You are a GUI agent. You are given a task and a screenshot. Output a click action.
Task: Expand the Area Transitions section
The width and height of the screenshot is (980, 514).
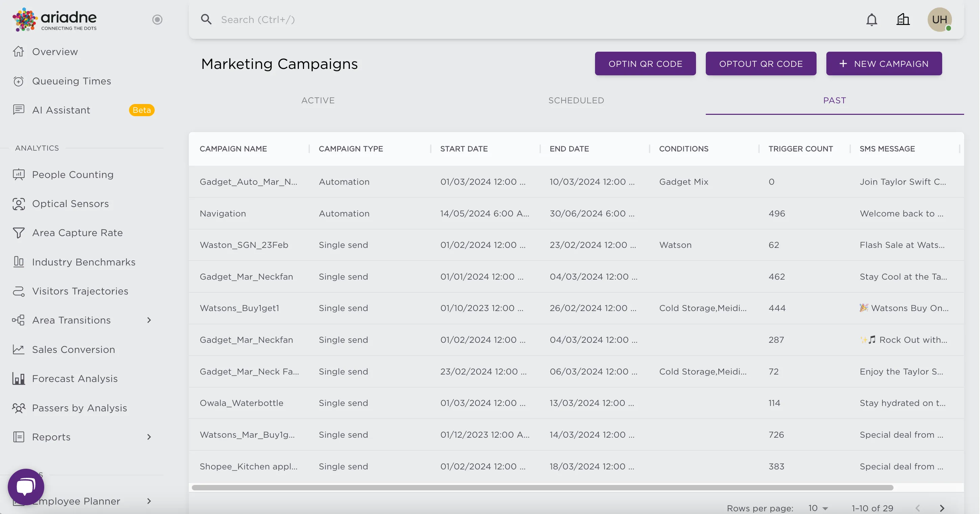pos(149,320)
